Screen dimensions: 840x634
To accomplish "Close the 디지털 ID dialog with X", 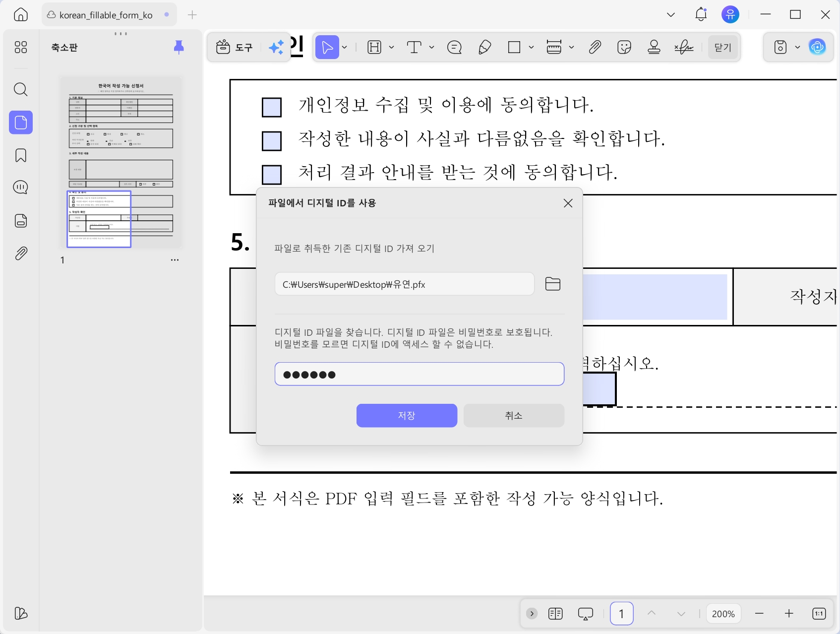I will (x=568, y=203).
